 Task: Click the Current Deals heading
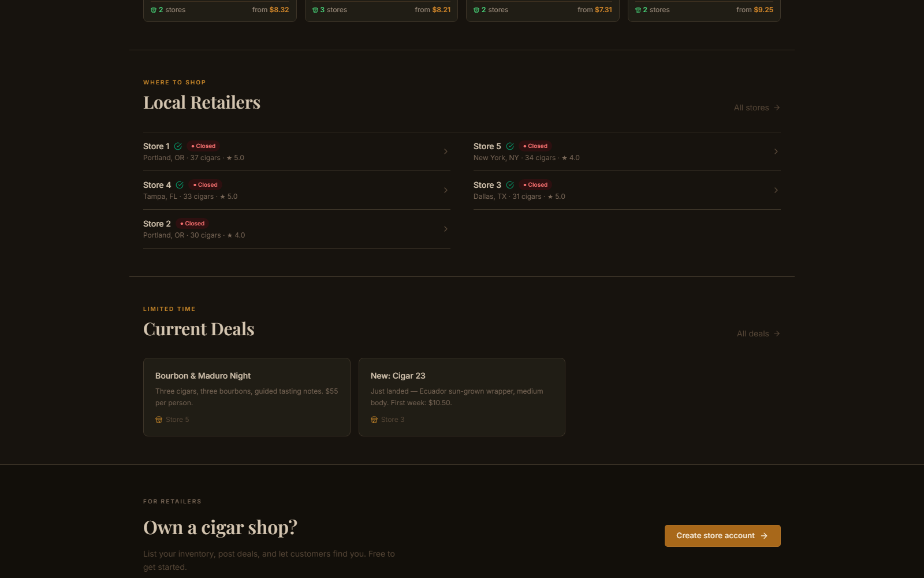point(199,329)
